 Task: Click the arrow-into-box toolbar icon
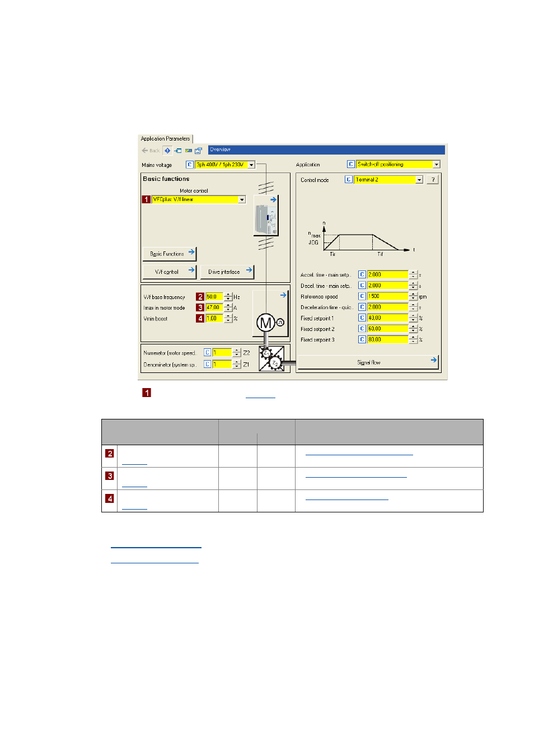point(178,151)
